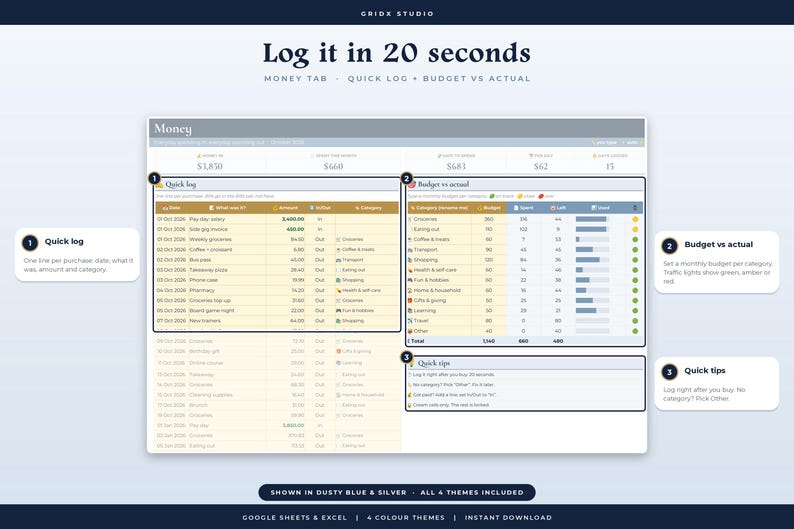Viewport: 794px width, 529px height.
Task: Click the Coffee & treats cup icon in budget table
Action: 410,239
